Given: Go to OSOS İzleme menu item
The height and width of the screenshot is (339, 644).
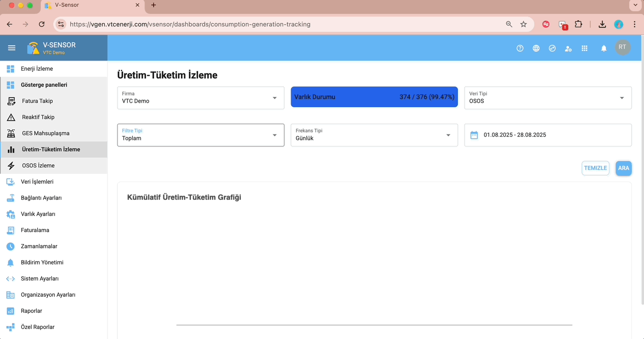Looking at the screenshot, I should pyautogui.click(x=38, y=165).
